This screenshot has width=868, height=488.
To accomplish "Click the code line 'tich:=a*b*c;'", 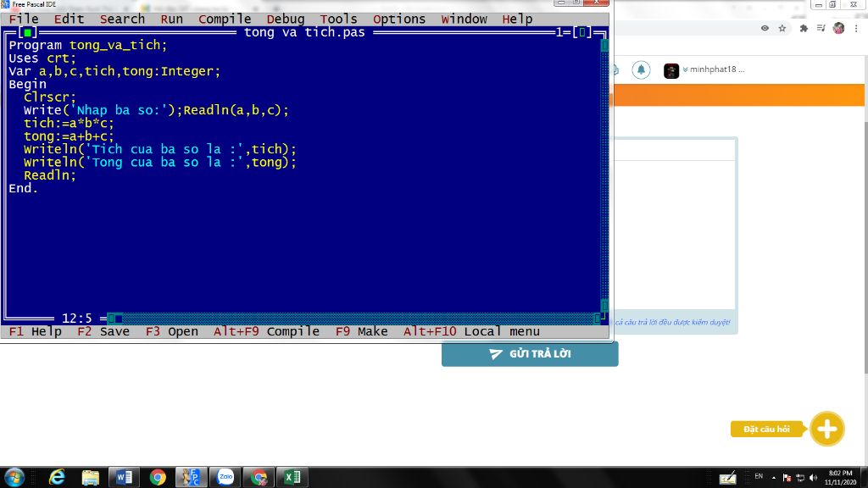I will click(69, 123).
